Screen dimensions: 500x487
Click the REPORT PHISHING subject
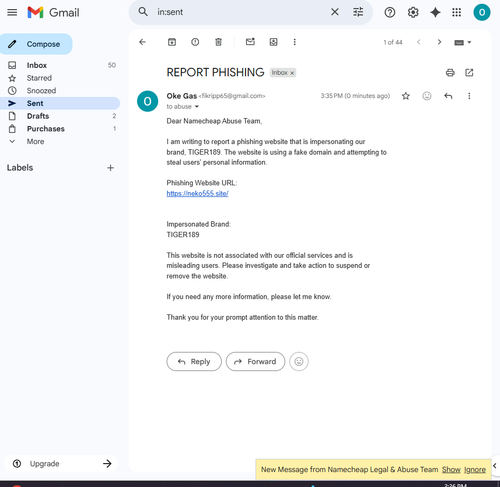coord(215,72)
